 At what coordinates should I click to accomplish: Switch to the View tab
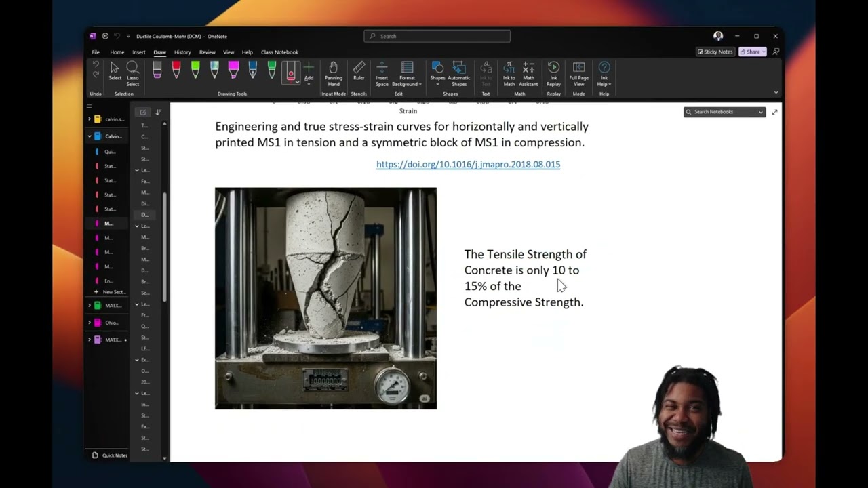[229, 52]
